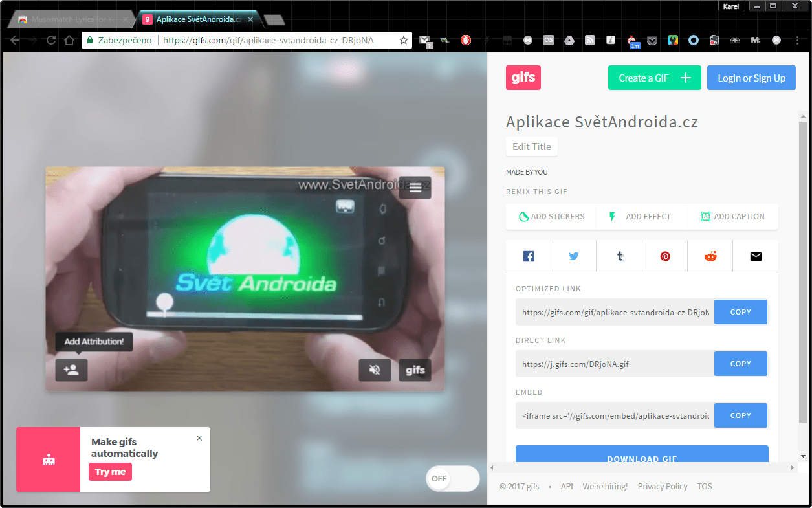Share the GIF on Reddit
This screenshot has width=812, height=508.
[710, 256]
